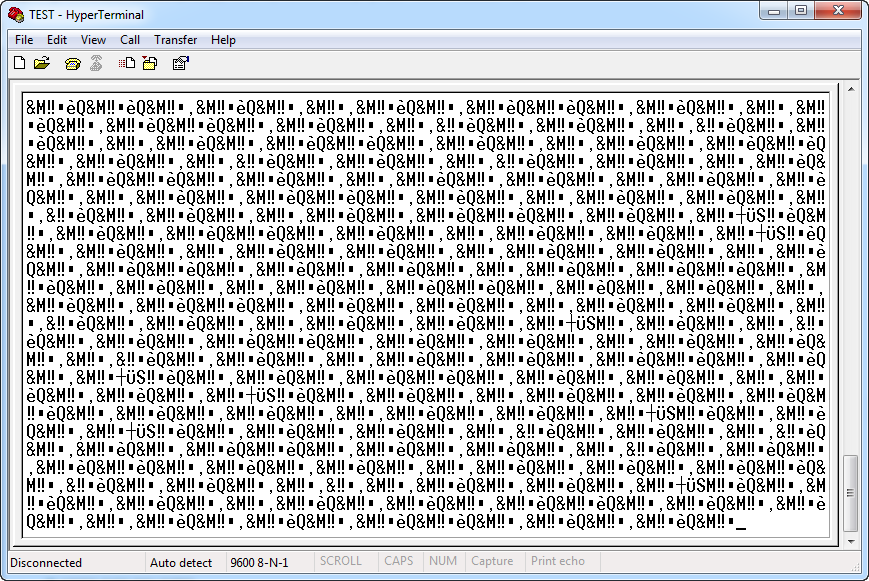Image resolution: width=869 pixels, height=581 pixels.
Task: Minimize the HyperTerminal window
Action: point(774,11)
